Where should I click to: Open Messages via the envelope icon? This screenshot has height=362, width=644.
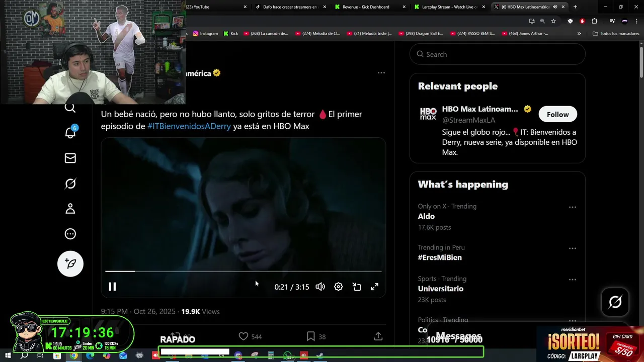pyautogui.click(x=70, y=158)
